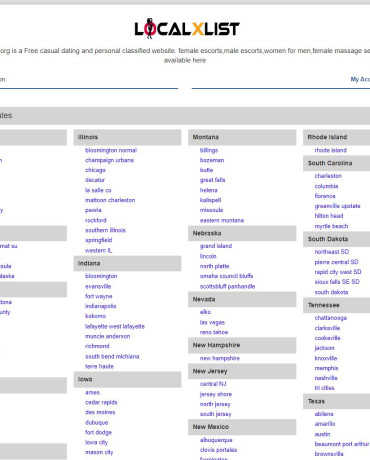This screenshot has height=460, width=370.
Task: Go to terre haute
Action: (x=99, y=366)
